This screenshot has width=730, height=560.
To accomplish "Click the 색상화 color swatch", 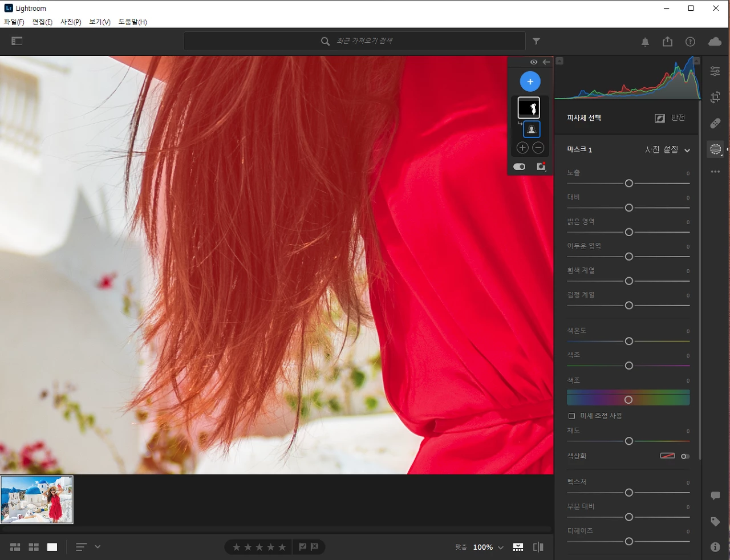I will pos(667,456).
